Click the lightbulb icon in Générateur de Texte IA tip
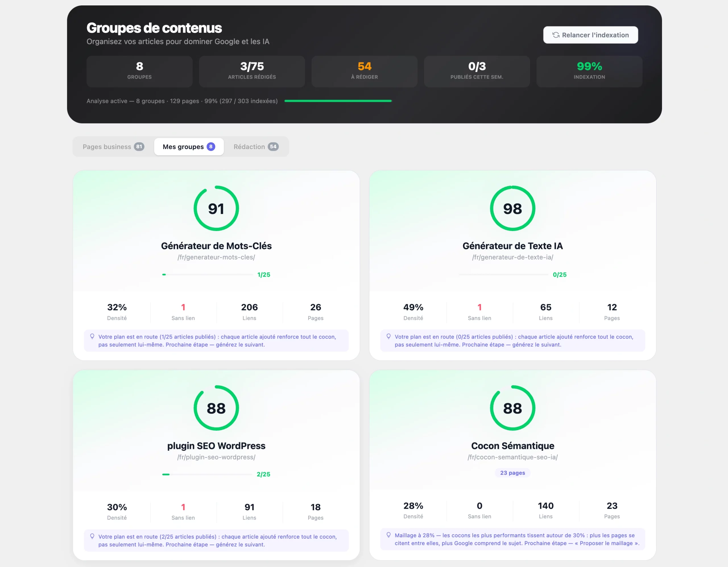 (x=389, y=337)
